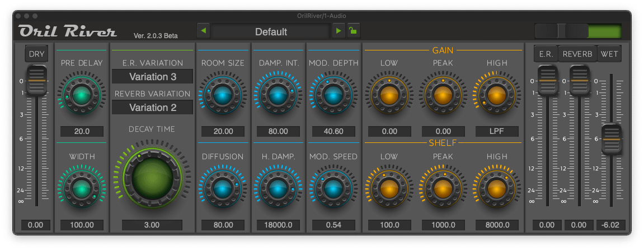Open the E.R. Variation selector showing Variation 3
Image resolution: width=644 pixels, height=250 pixels.
point(152,76)
